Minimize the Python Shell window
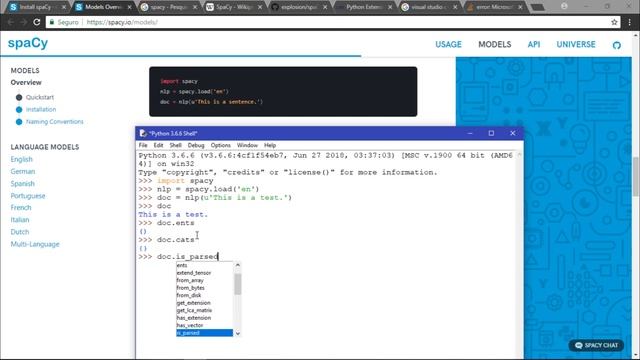The width and height of the screenshot is (640, 360). pyautogui.click(x=470, y=133)
